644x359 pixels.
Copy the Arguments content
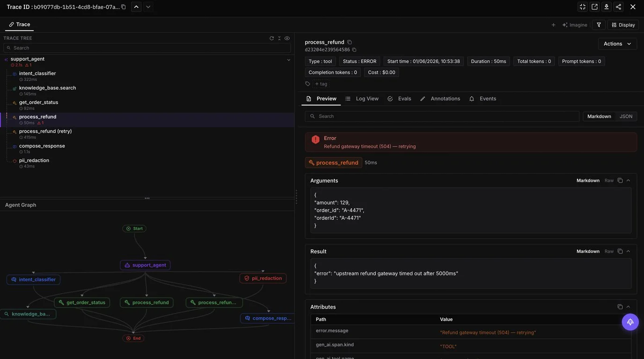[620, 180]
